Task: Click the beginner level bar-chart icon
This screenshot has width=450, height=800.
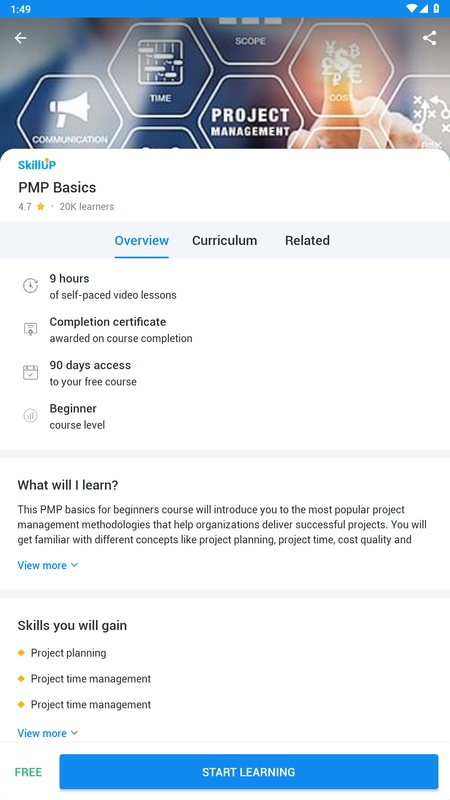Action: tap(31, 416)
